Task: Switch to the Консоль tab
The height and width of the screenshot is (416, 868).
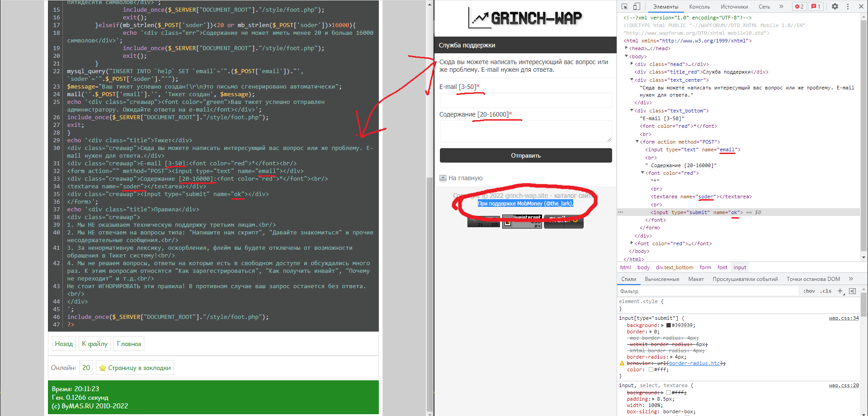Action: [699, 7]
